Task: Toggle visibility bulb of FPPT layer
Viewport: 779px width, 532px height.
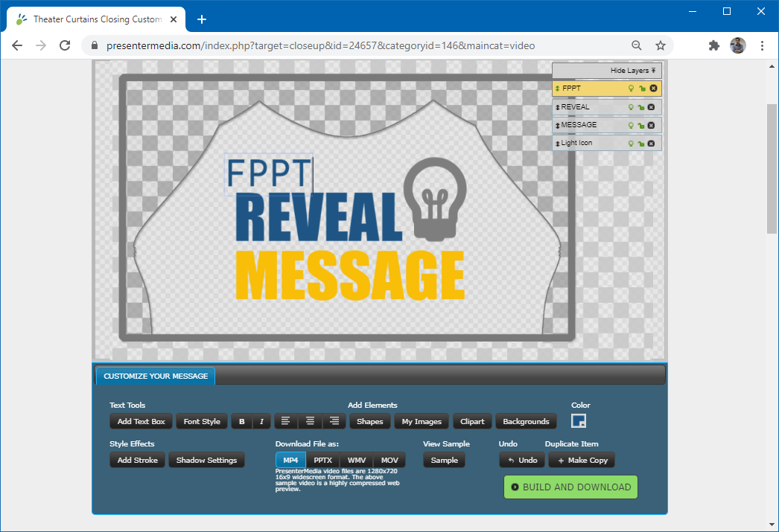Action: click(632, 89)
